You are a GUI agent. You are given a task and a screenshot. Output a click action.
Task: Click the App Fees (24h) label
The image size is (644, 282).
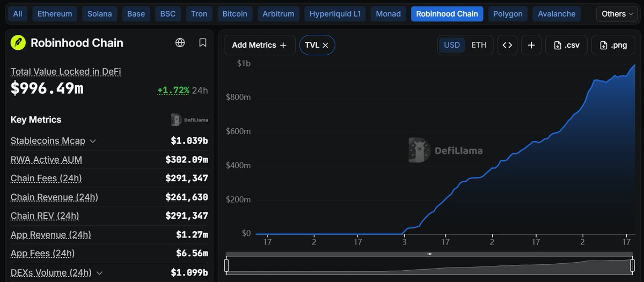click(42, 254)
